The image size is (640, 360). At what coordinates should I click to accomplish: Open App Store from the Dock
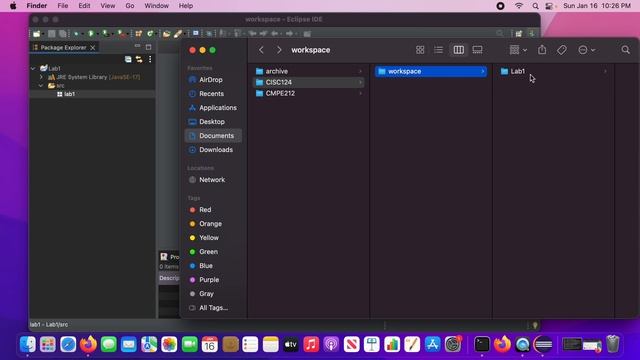[432, 344]
